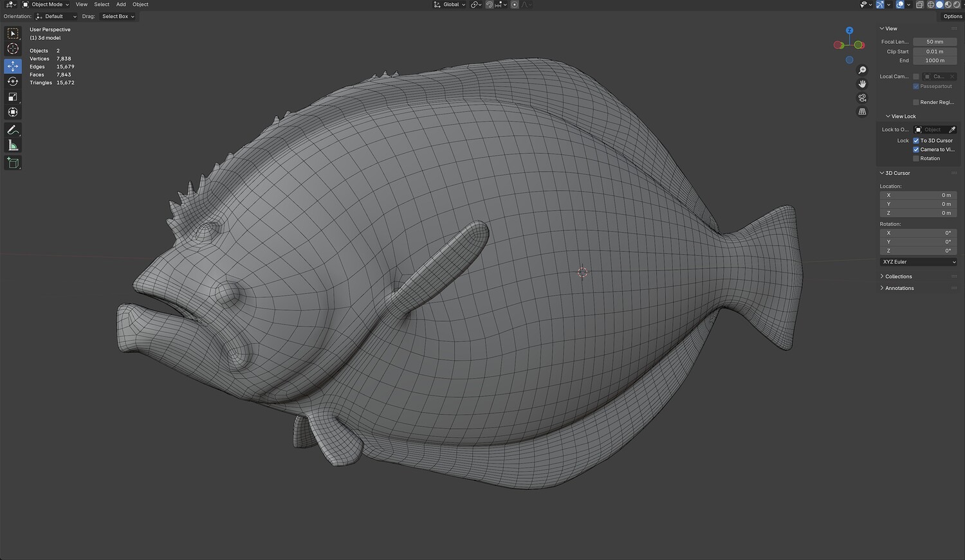
Task: Switch to material preview shading
Action: point(948,5)
